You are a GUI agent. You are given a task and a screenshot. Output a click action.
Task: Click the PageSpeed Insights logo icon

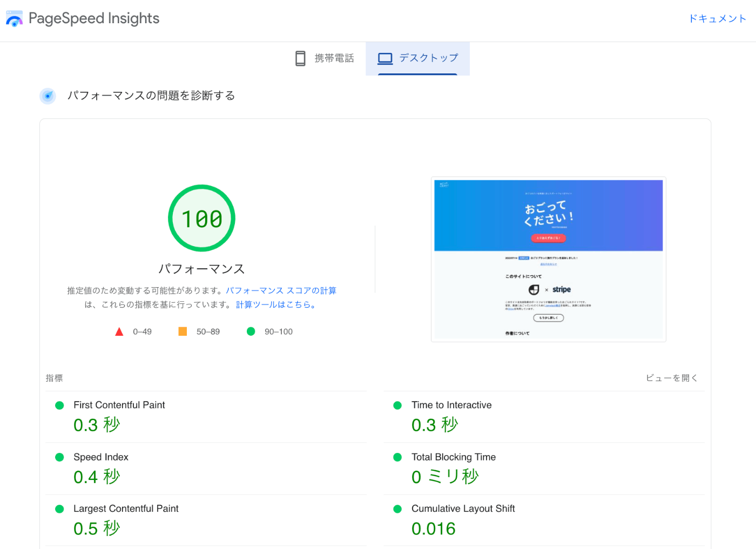click(x=15, y=18)
